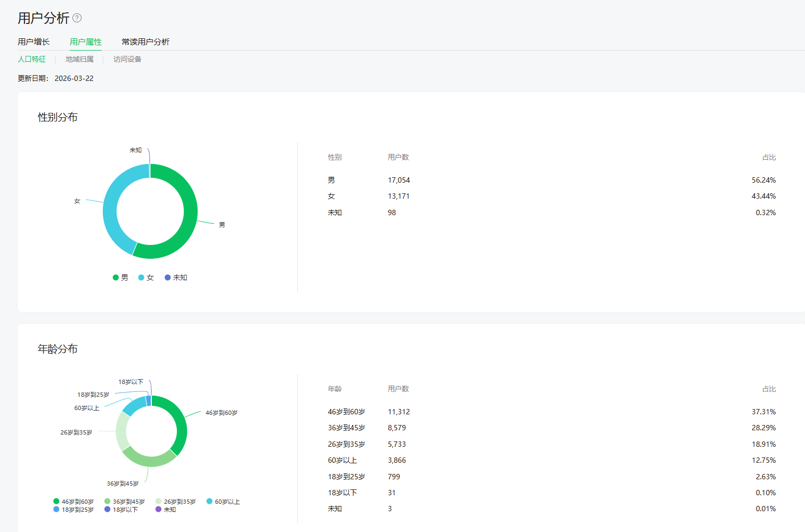
Task: Select the 人口特征 sub-tab
Action: pos(32,59)
